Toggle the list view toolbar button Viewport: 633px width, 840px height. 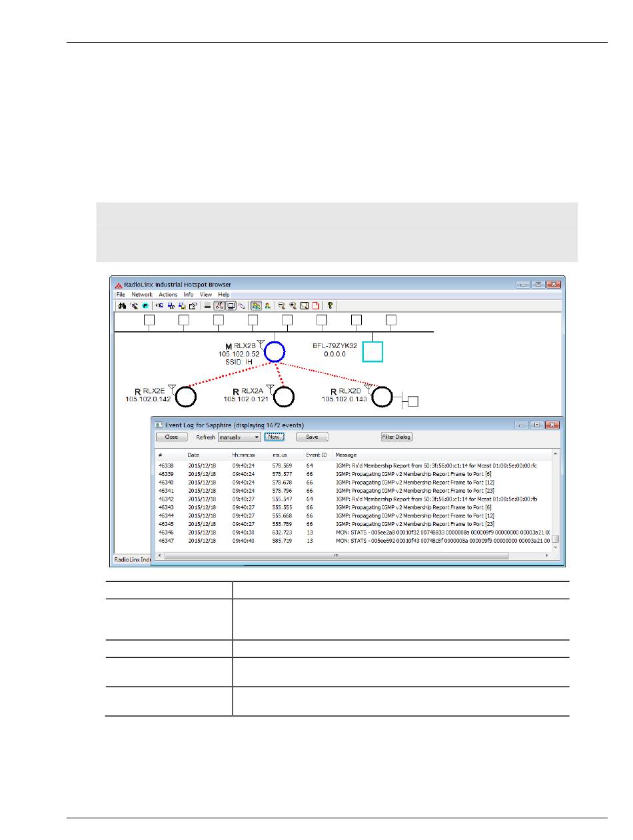click(207, 306)
